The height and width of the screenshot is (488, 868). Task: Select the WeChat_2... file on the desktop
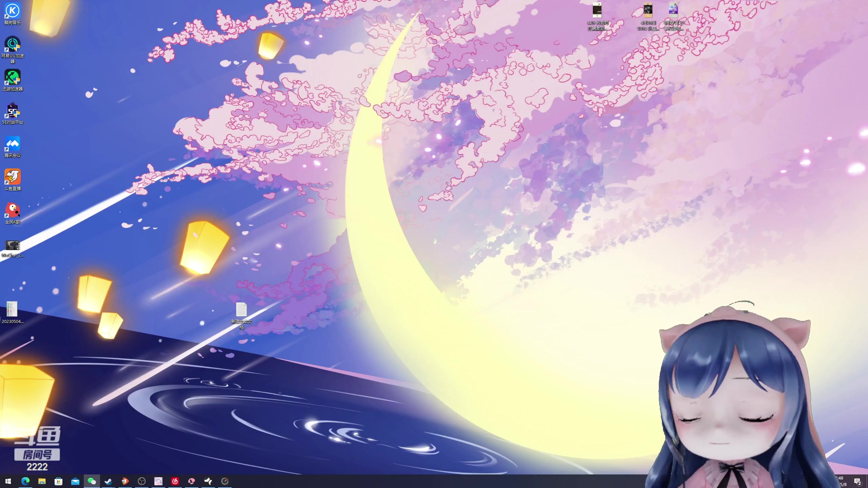(13, 245)
